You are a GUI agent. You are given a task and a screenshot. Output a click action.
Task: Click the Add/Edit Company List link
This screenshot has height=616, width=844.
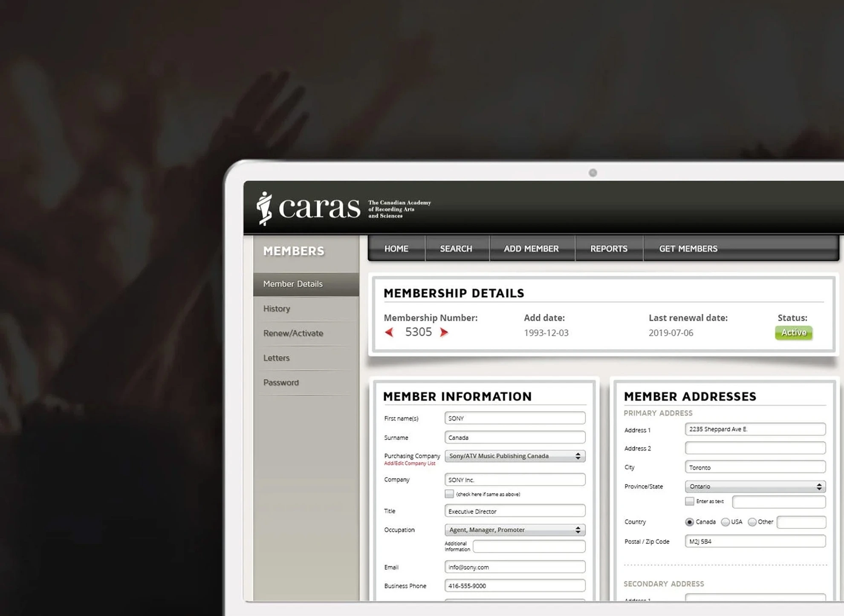[410, 463]
